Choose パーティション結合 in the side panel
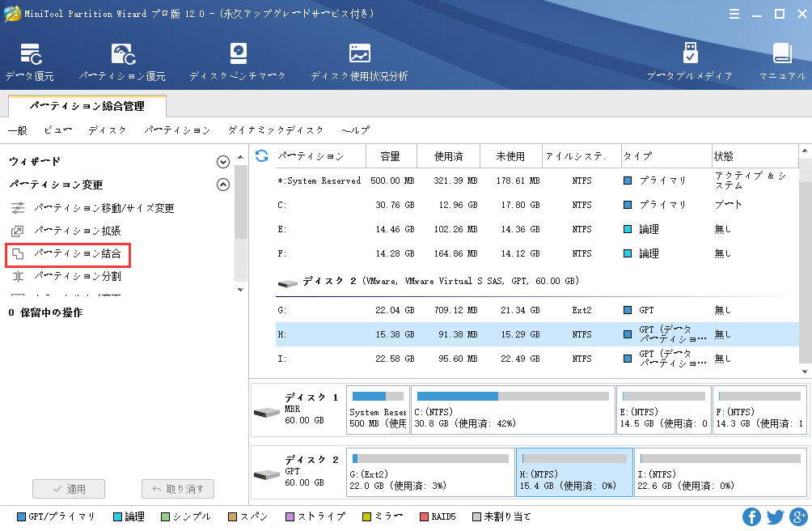This screenshot has width=812, height=531. [x=78, y=254]
